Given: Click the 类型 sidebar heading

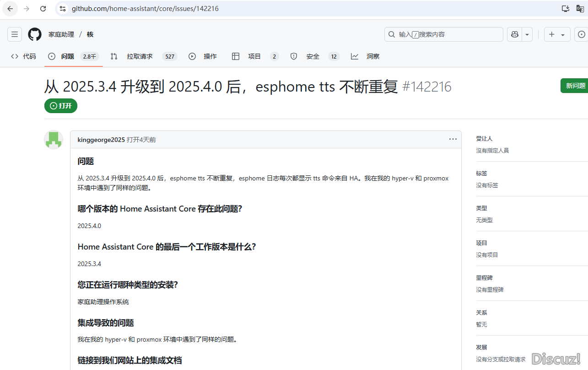Looking at the screenshot, I should 481,208.
